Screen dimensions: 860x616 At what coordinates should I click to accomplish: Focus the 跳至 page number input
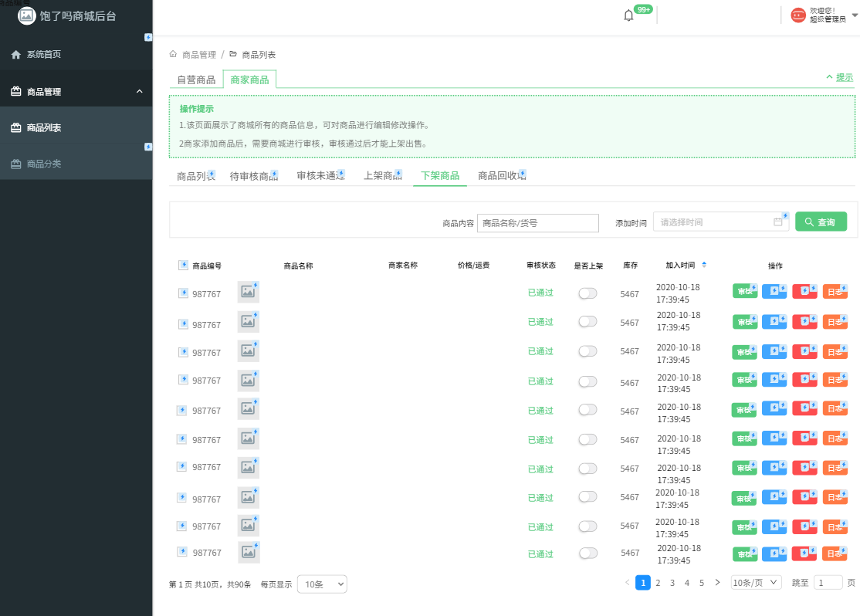(828, 583)
